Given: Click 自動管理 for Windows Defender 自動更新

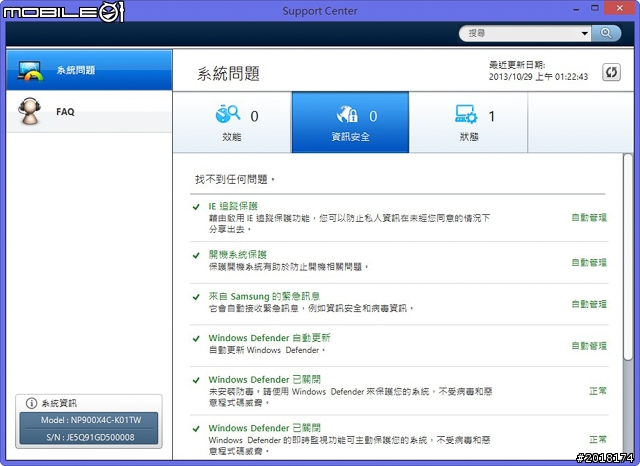Looking at the screenshot, I should click(589, 346).
